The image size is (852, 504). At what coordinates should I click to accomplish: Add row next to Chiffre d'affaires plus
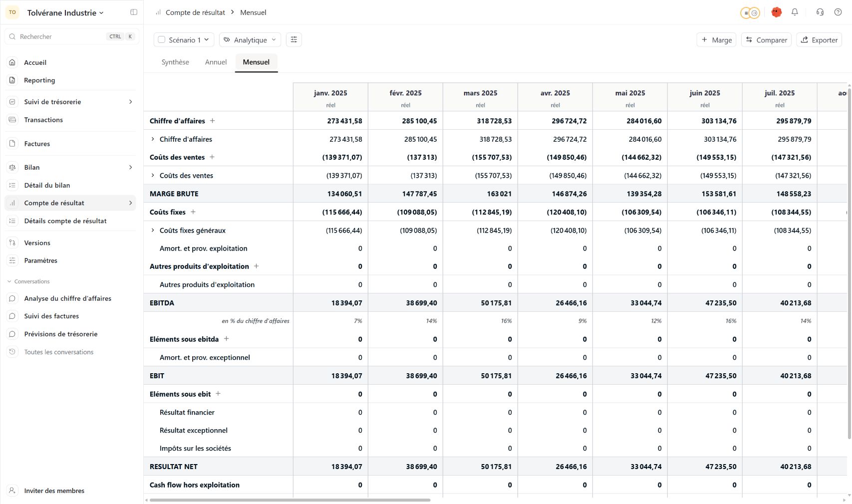coord(212,121)
